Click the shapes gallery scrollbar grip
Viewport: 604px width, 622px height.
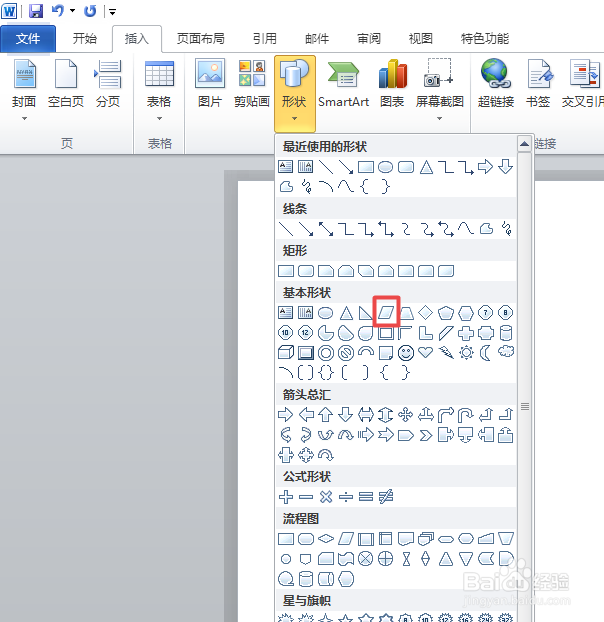tap(525, 406)
